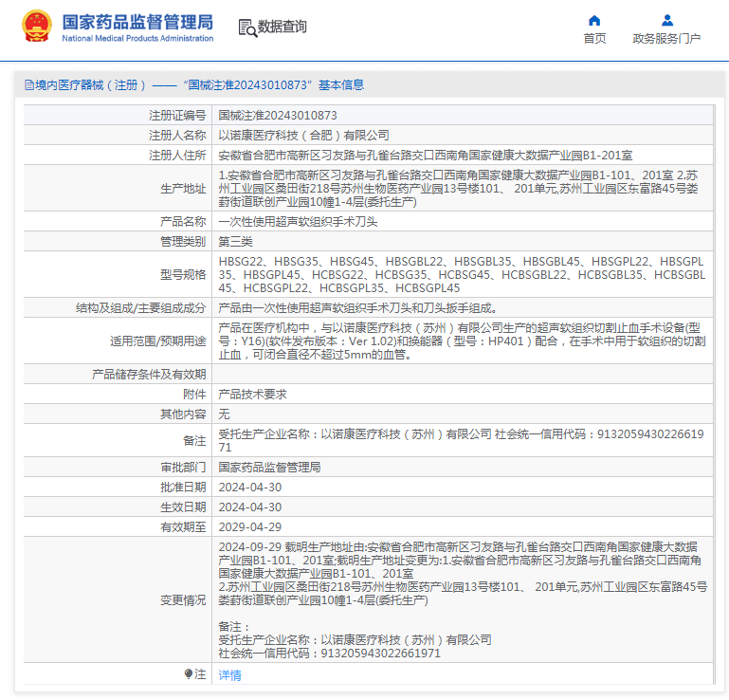The width and height of the screenshot is (729, 700).
Task: Open the 首页 home link
Action: click(x=594, y=39)
